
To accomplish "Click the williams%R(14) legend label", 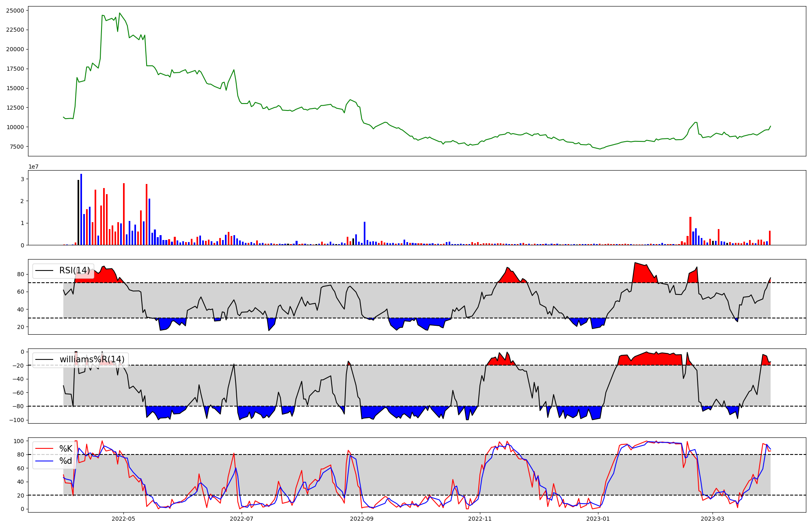I will (92, 359).
